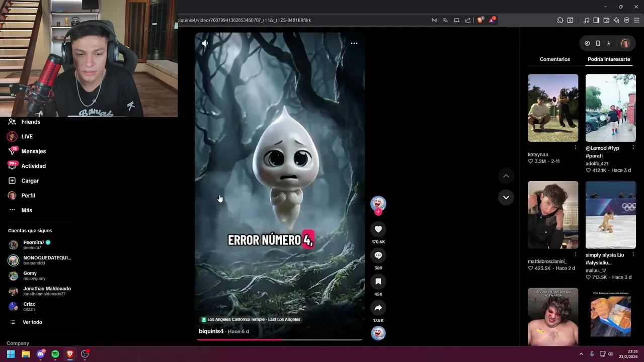
Task: Open more options for the mattiabrescianini_ video
Action: [575, 254]
